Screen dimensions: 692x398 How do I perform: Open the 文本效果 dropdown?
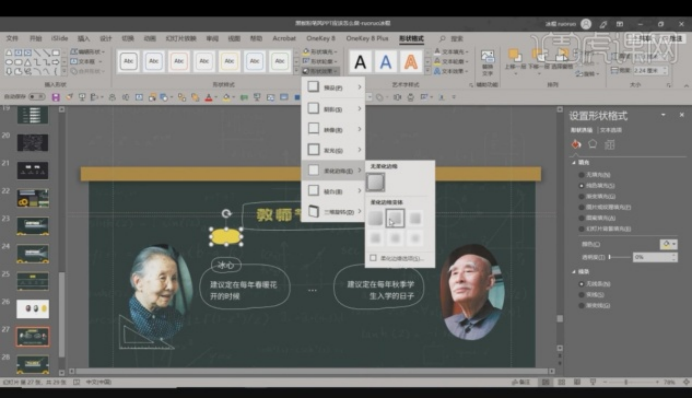click(x=451, y=71)
